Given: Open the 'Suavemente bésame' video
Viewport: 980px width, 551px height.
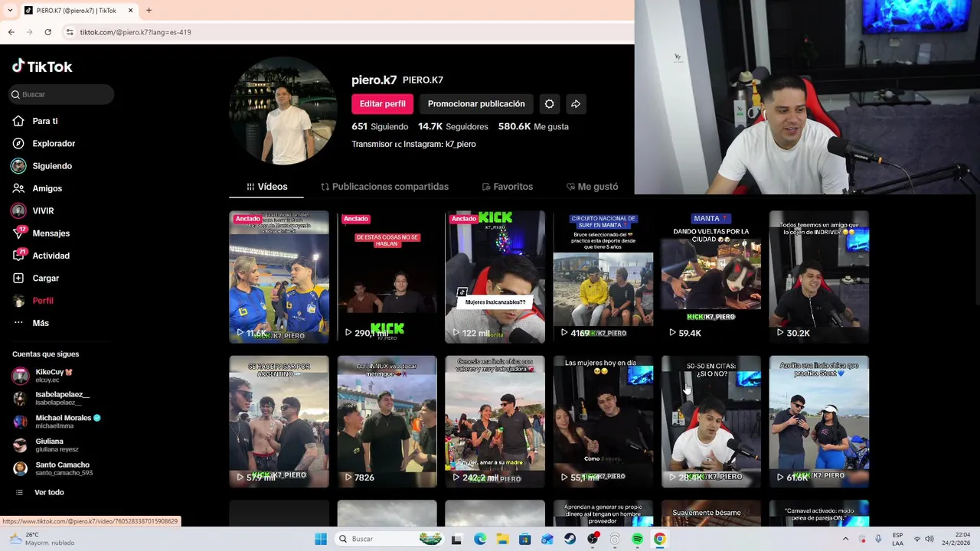Looking at the screenshot, I should [x=710, y=514].
